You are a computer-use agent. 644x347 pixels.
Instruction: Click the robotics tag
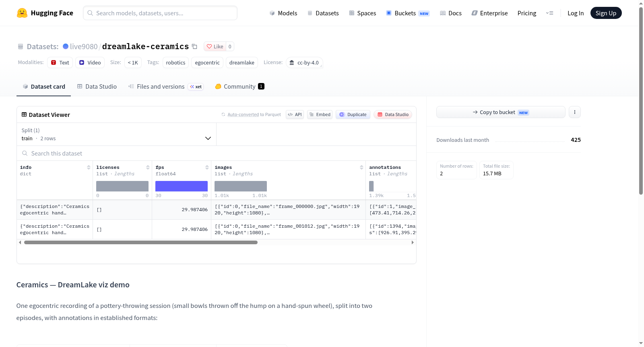[x=175, y=62]
